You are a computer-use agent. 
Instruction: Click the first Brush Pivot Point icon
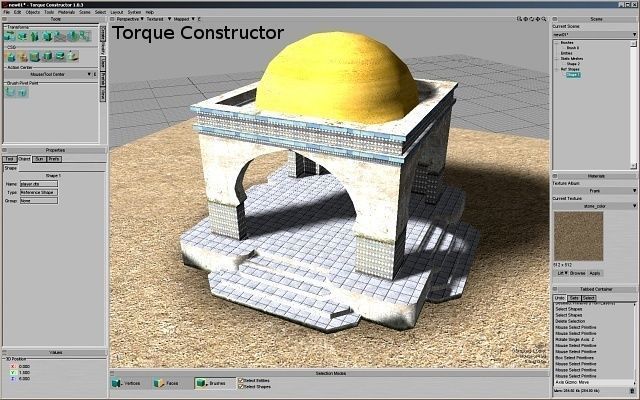point(10,92)
